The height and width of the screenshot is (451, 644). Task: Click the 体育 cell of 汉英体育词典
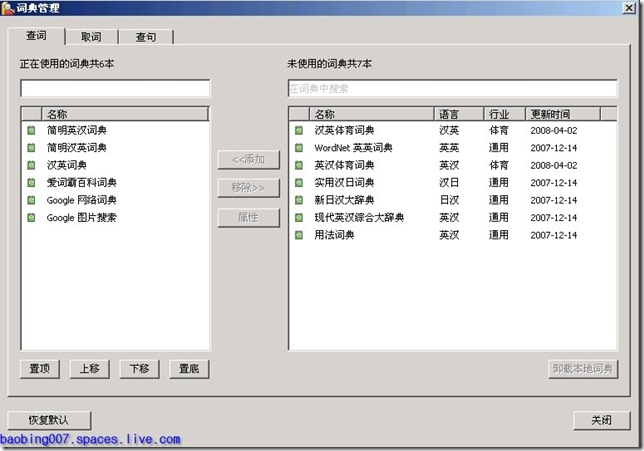(x=499, y=131)
